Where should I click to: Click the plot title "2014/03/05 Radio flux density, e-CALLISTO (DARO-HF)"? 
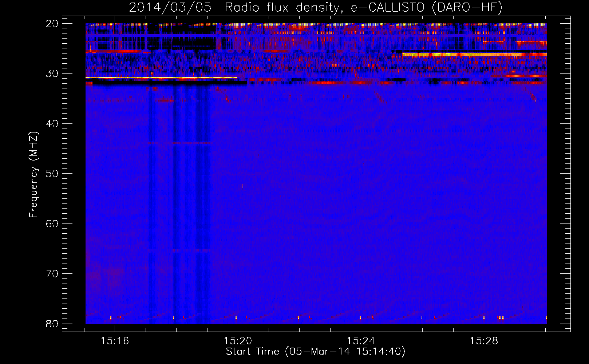[x=316, y=7]
